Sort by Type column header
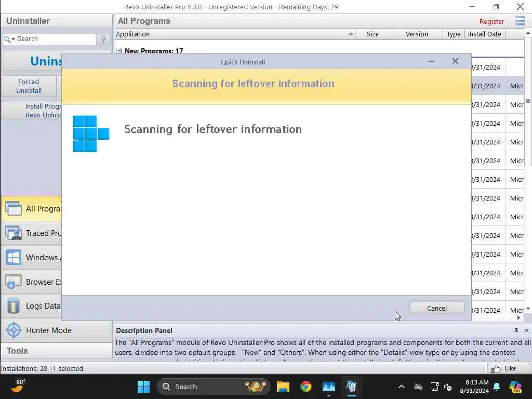 click(x=454, y=34)
